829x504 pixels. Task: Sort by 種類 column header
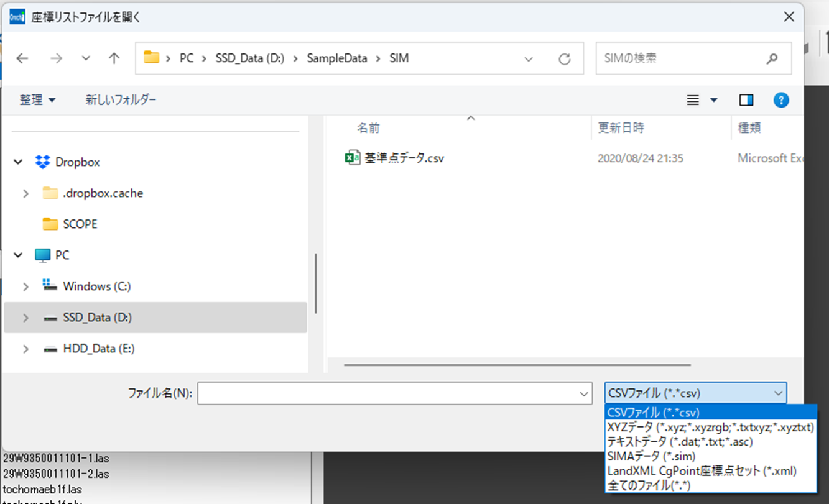[749, 128]
